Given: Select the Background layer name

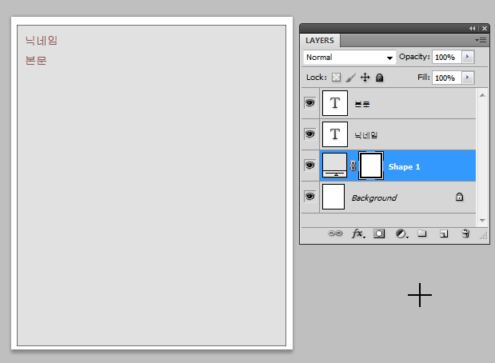Looking at the screenshot, I should coord(374,198).
